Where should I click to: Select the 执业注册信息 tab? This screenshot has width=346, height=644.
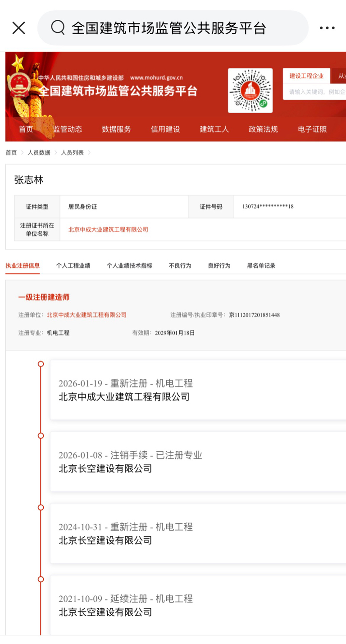point(23,266)
